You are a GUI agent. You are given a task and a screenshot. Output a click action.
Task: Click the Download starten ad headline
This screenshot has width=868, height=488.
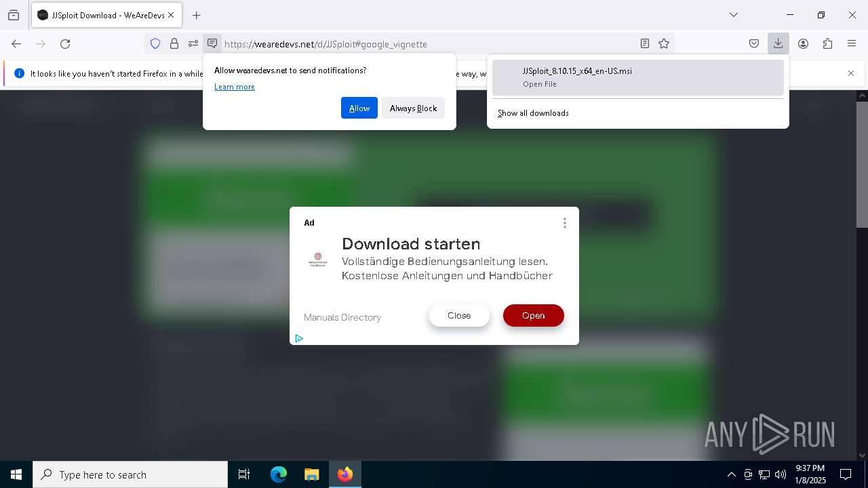[x=411, y=244]
